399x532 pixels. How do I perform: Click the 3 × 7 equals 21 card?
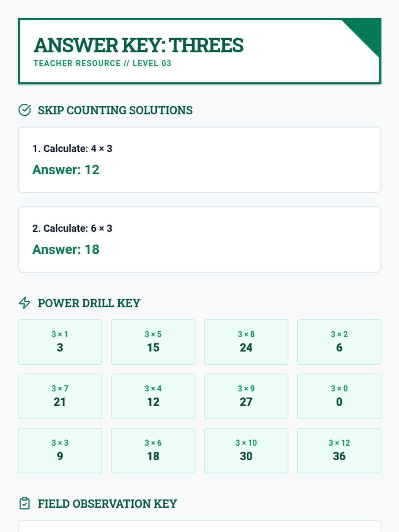point(60,396)
